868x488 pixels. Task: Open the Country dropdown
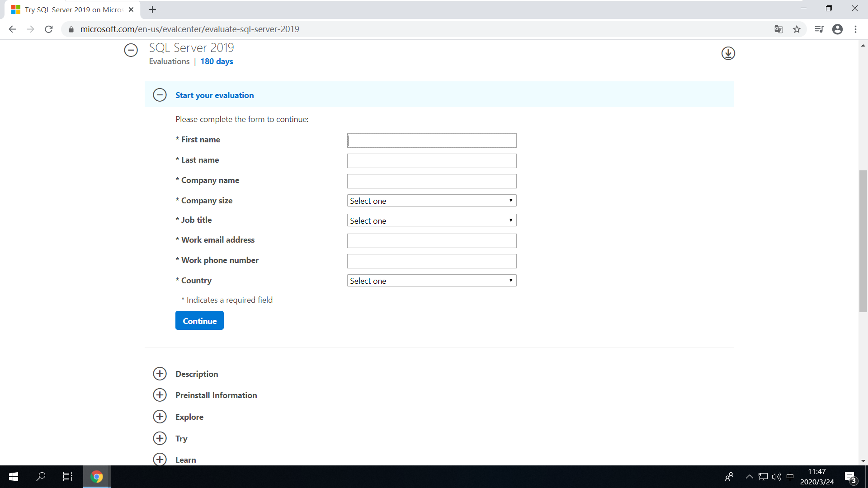click(x=431, y=280)
